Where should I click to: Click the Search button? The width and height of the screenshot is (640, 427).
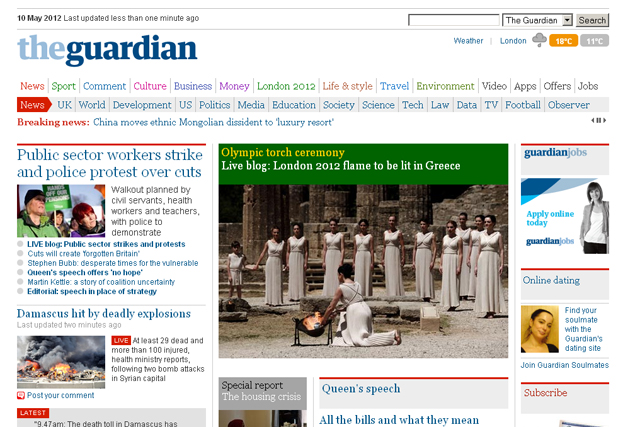(592, 20)
